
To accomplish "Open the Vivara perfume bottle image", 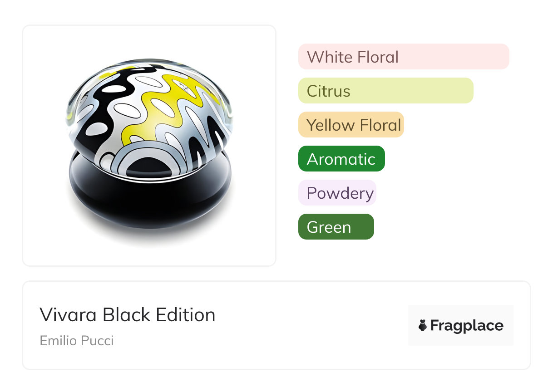I will pyautogui.click(x=149, y=145).
